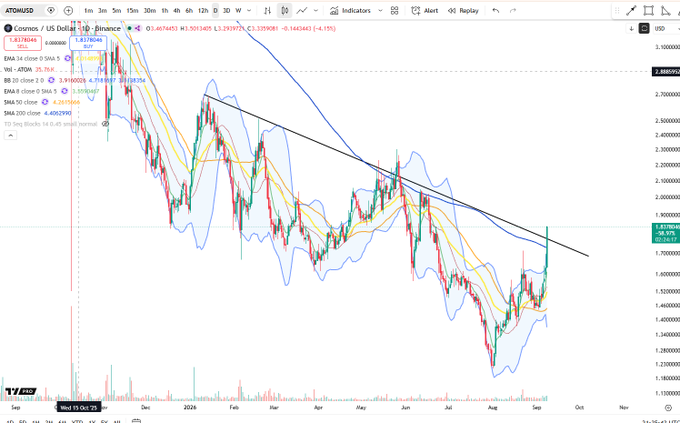
Task: Switch to the 15m timeframe
Action: pos(132,10)
